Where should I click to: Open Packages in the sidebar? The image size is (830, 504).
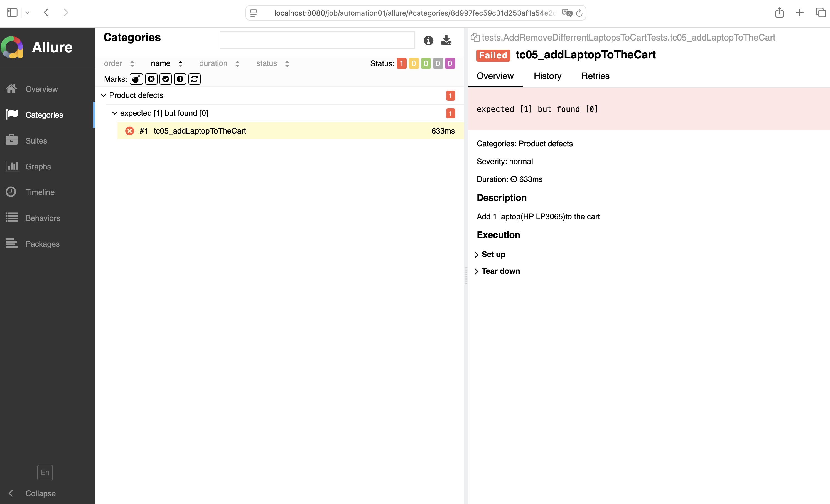coord(42,244)
